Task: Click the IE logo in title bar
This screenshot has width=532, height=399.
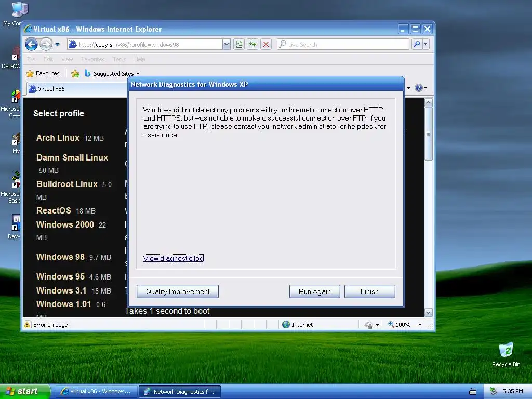Action: 28,29
